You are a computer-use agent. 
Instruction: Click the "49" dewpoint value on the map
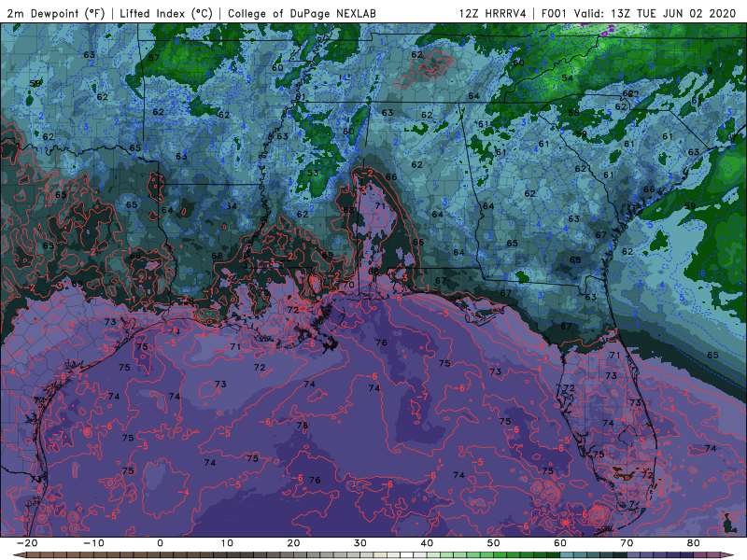707,71
